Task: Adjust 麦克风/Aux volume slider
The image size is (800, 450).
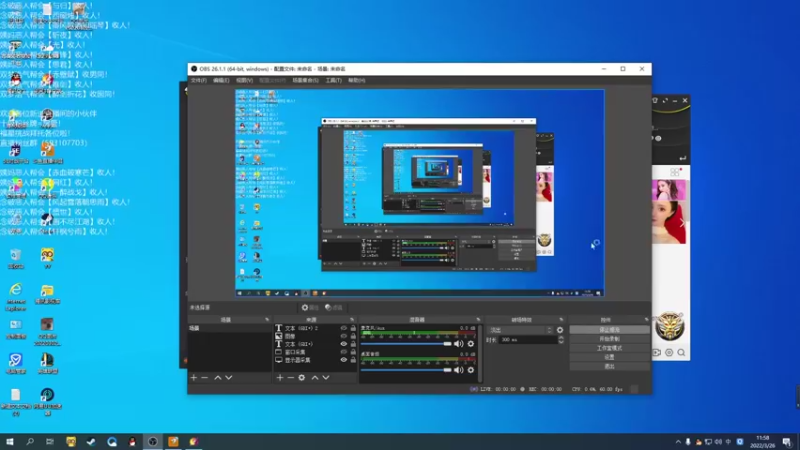Action: [407, 344]
